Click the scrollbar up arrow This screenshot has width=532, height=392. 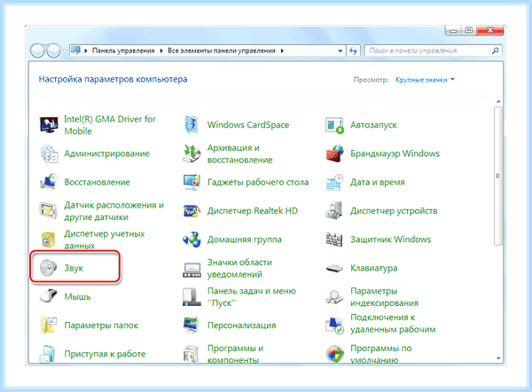click(x=498, y=102)
